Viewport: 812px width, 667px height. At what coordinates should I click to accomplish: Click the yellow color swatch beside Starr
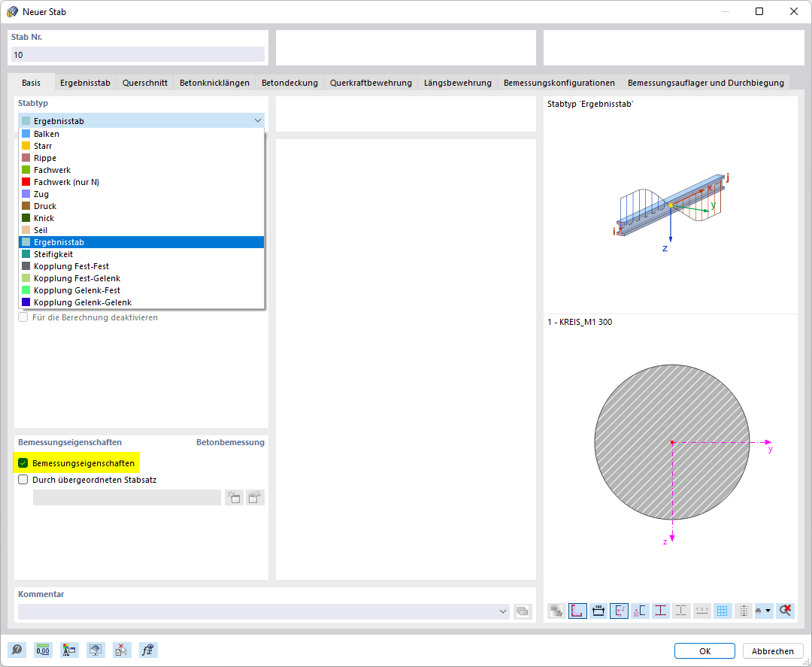26,146
